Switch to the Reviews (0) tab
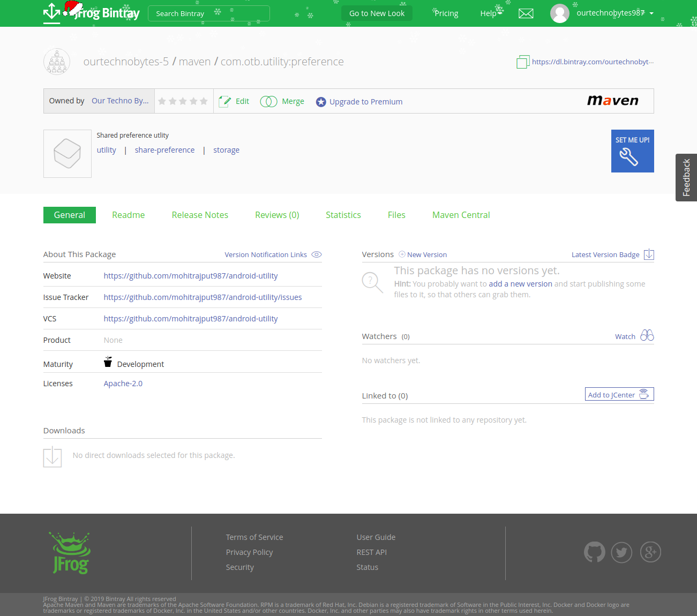Viewport: 697px width, 616px height. pos(277,215)
